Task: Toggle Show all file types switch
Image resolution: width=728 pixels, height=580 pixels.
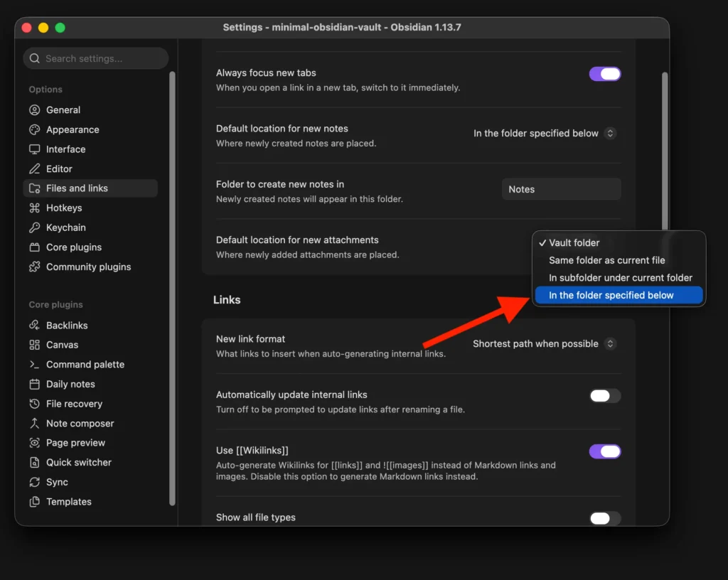Action: (x=605, y=518)
